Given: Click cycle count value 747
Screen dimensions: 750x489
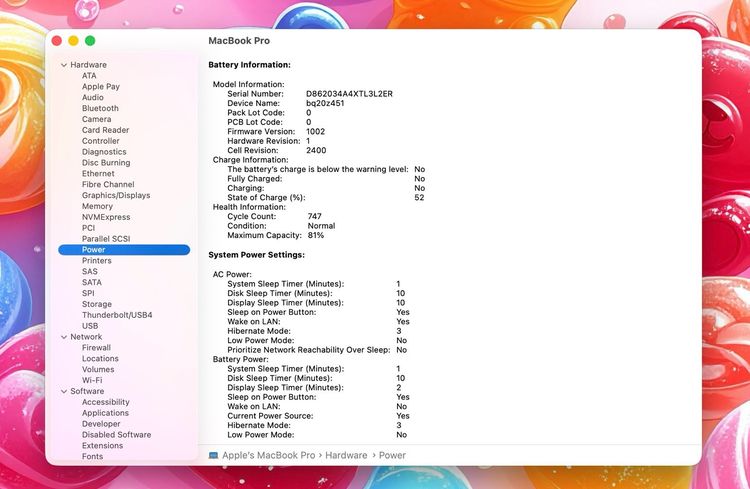Looking at the screenshot, I should point(314,216).
